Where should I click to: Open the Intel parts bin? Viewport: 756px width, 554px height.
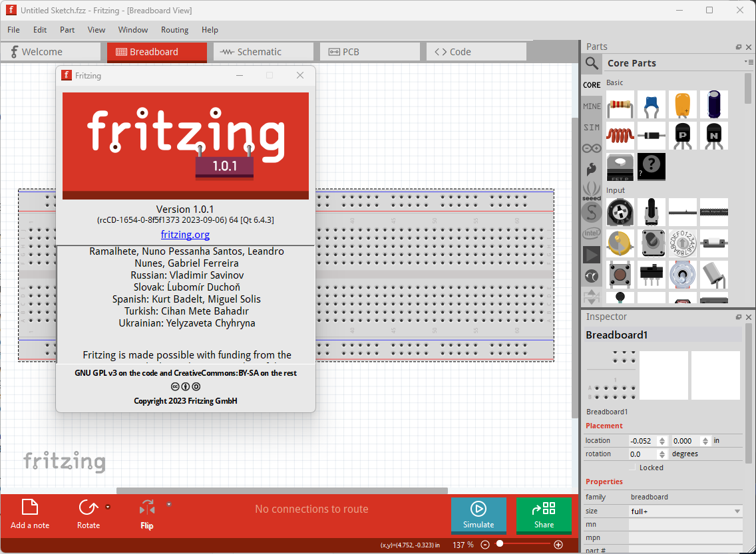click(592, 233)
